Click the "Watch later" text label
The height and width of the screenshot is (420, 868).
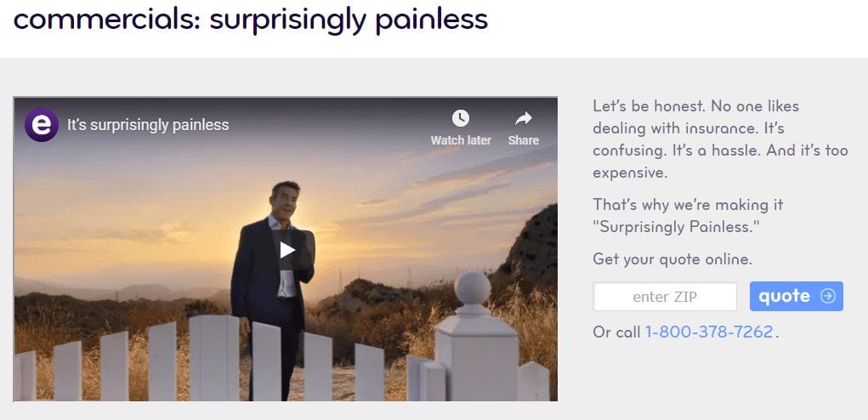pyautogui.click(x=461, y=140)
